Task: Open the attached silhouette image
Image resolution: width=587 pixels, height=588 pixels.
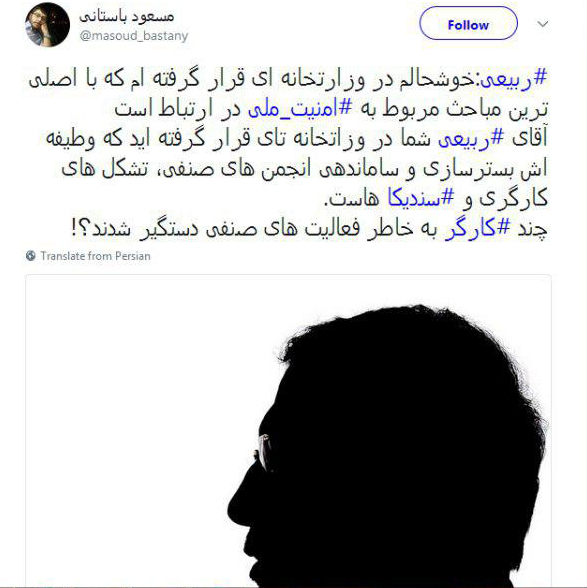Action: (x=288, y=431)
